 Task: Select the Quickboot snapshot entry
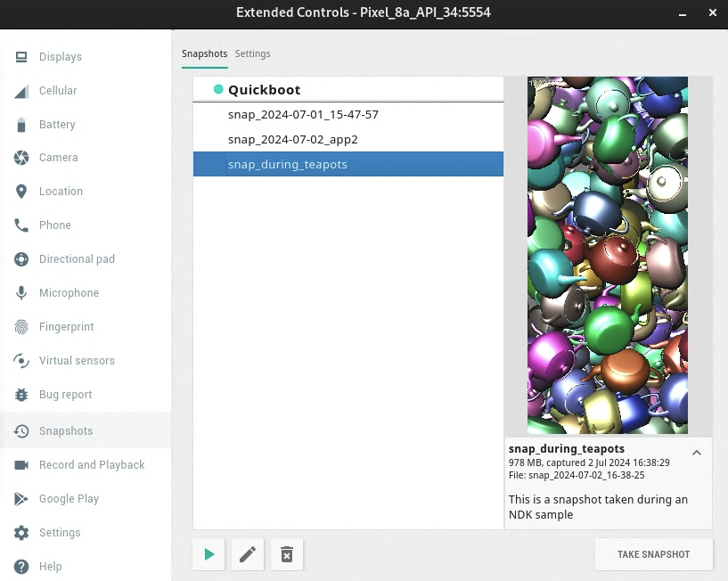[x=264, y=89]
